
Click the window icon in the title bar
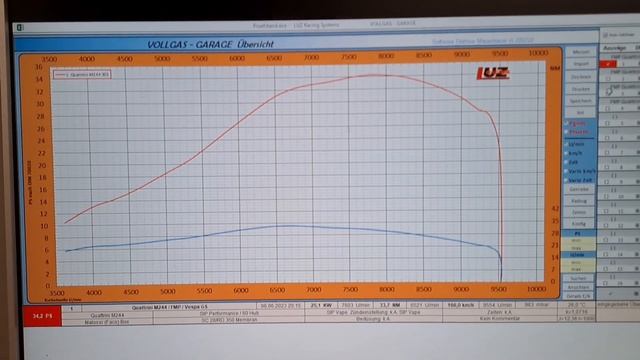pos(20,27)
